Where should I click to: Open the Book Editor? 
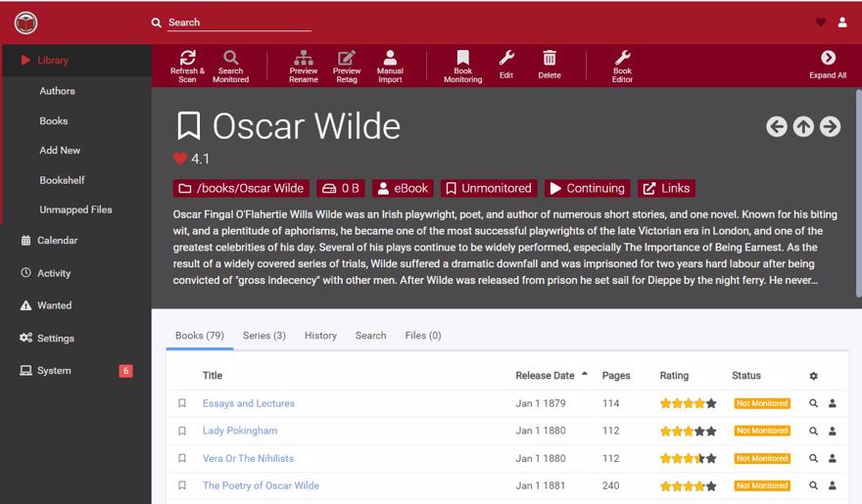point(622,66)
